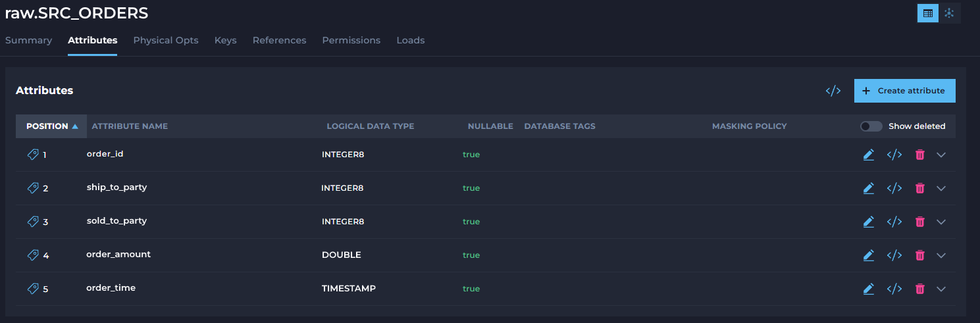
Task: Delete the ship_to_party attribute
Action: click(x=920, y=188)
